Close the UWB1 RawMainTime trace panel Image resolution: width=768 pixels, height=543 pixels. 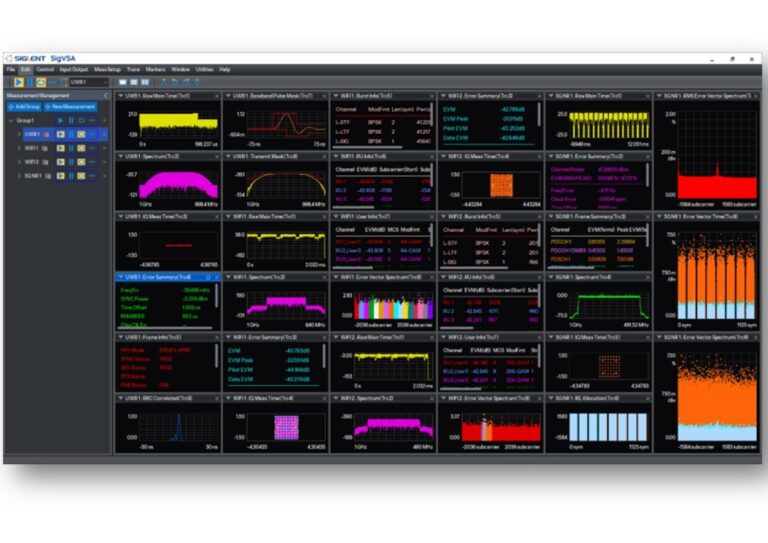point(217,96)
